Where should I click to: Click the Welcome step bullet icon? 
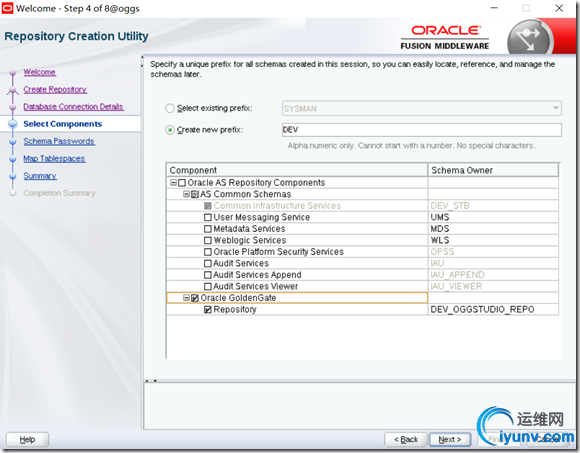[13, 72]
